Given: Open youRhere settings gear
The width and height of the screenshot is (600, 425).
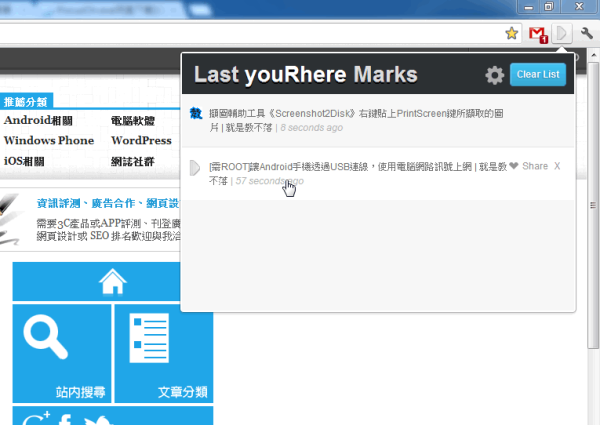Looking at the screenshot, I should pos(494,75).
